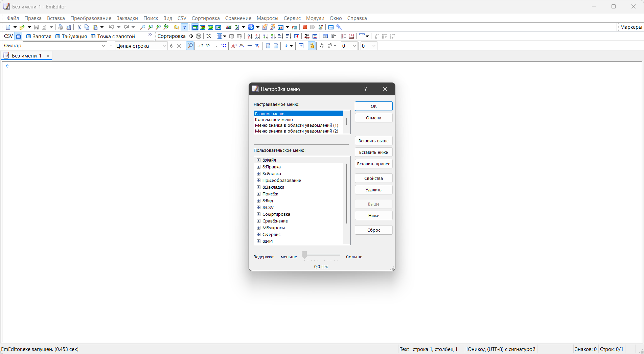Open the Сортировка menu

click(x=206, y=18)
